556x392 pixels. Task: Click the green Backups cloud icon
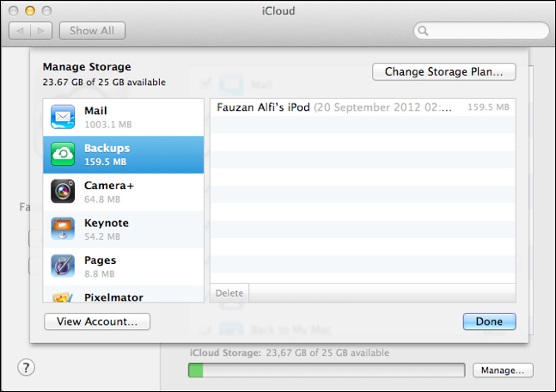(x=63, y=154)
